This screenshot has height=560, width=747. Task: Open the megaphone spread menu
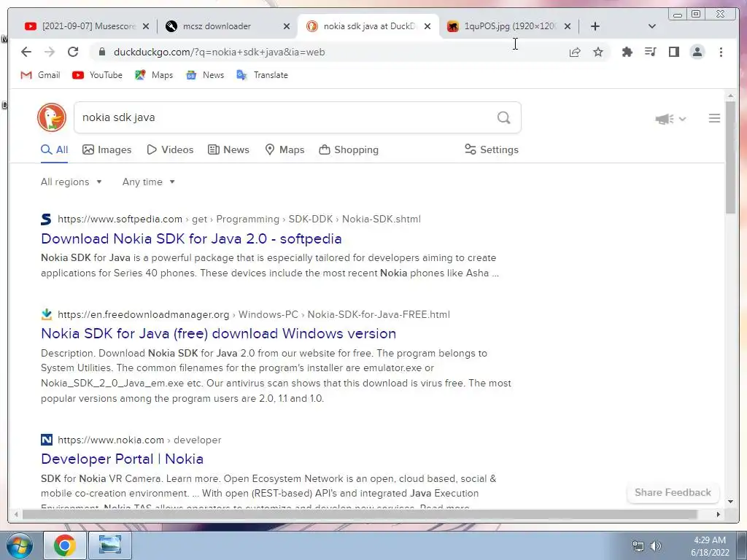coord(670,119)
